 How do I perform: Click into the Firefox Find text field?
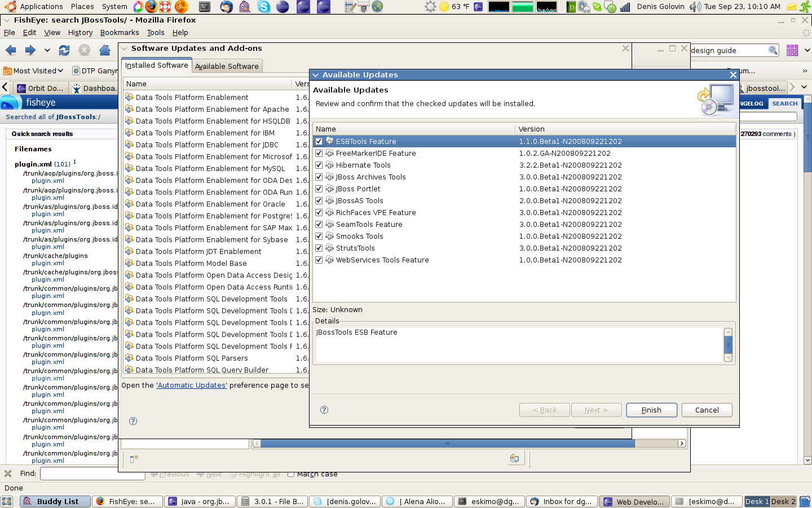(x=92, y=474)
